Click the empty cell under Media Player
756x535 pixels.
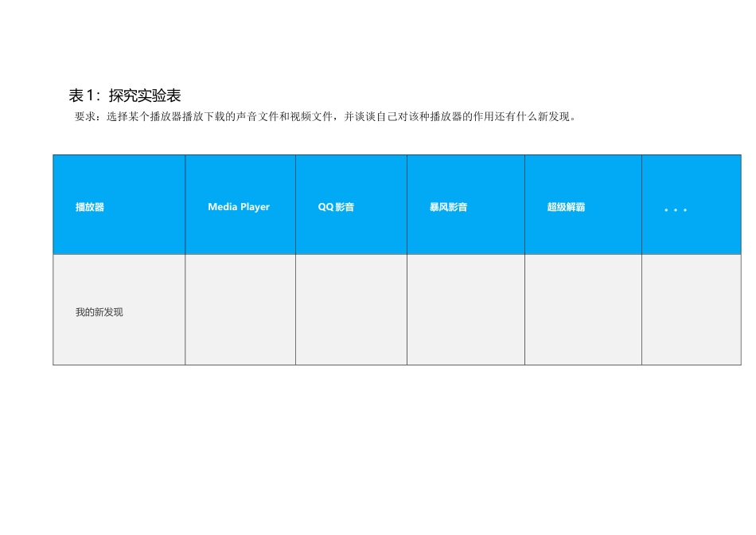click(x=240, y=309)
